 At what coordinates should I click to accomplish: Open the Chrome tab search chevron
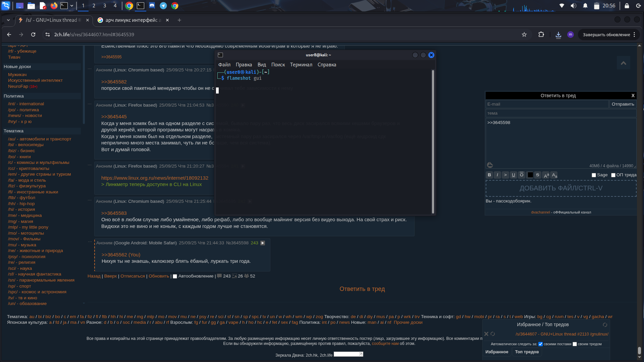pyautogui.click(x=8, y=20)
